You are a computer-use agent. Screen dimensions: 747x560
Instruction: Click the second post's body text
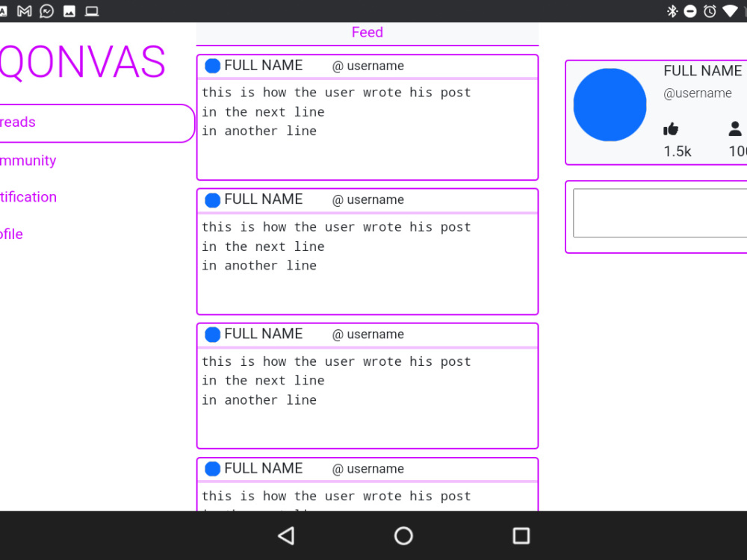[336, 246]
